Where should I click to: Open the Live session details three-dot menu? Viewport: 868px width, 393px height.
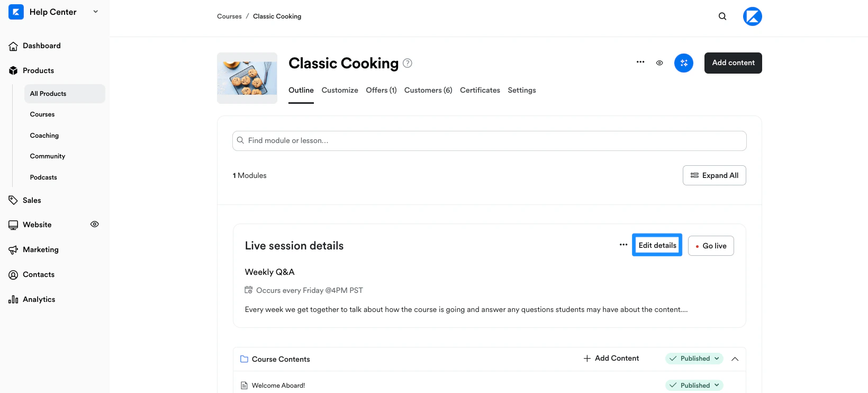(623, 245)
